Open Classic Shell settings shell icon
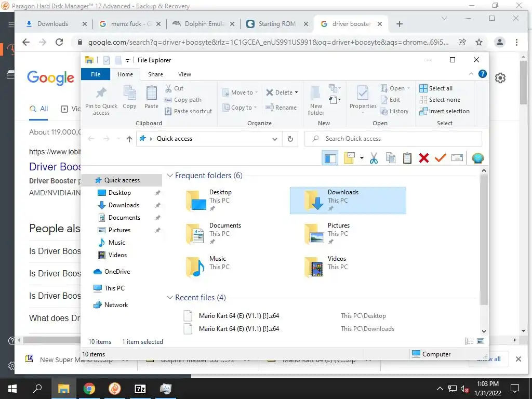The width and height of the screenshot is (532, 399). (x=478, y=158)
